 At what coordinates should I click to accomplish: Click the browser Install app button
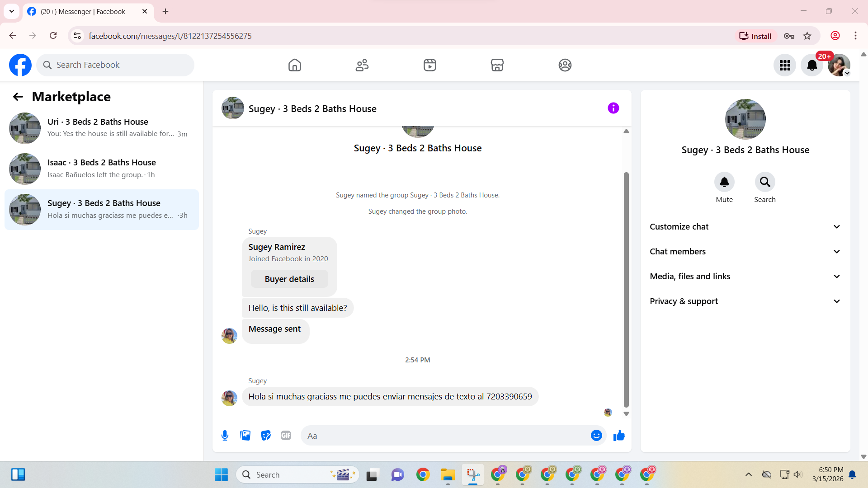tap(755, 36)
